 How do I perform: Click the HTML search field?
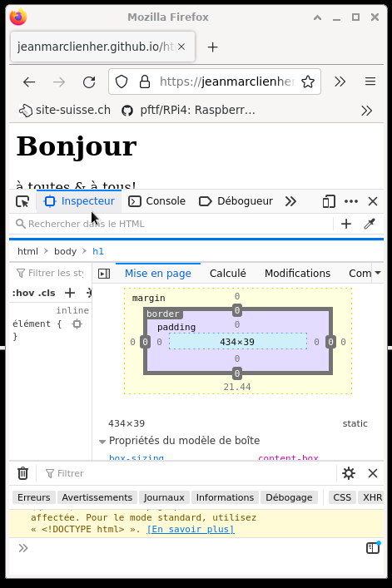(x=172, y=224)
